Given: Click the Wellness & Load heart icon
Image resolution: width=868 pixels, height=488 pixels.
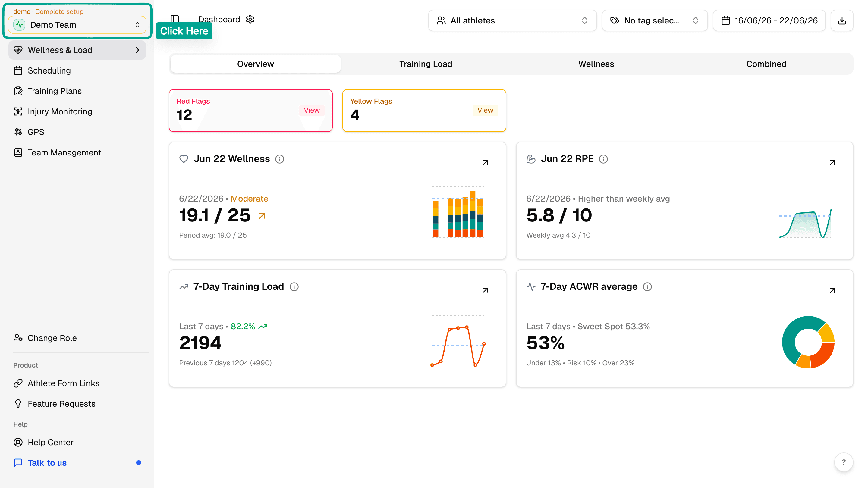Looking at the screenshot, I should point(18,50).
